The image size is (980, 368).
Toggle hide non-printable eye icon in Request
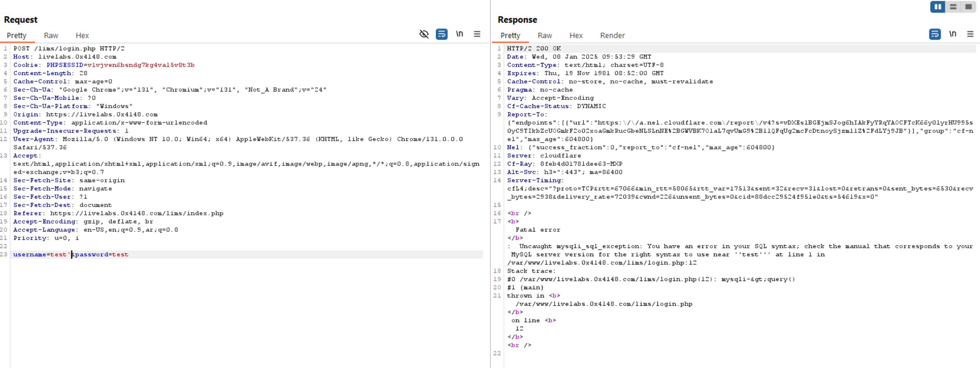424,34
